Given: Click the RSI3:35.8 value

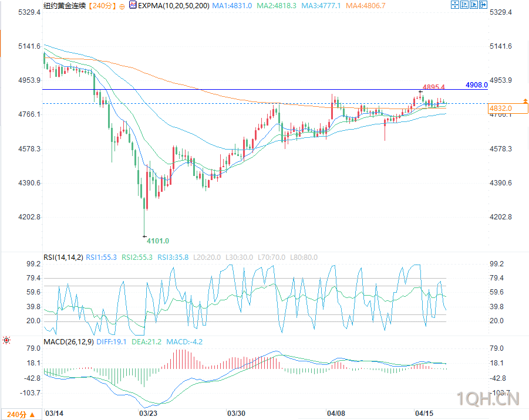Looking at the screenshot, I should tap(173, 258).
